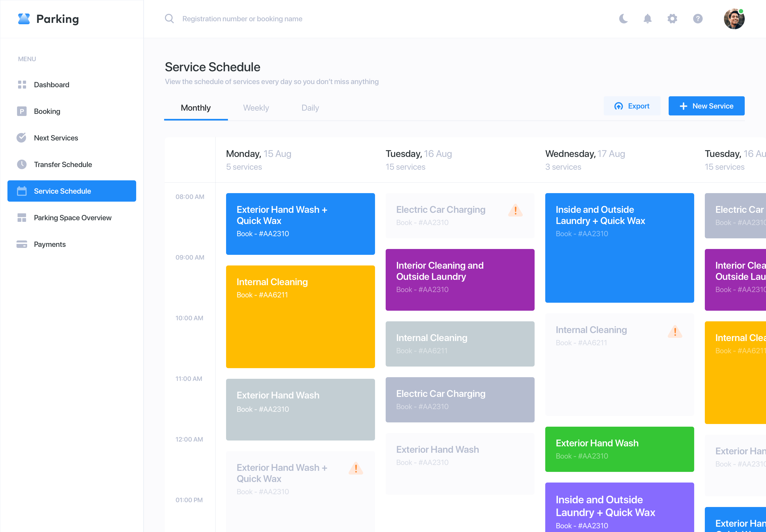The image size is (766, 532).
Task: Open the user profile avatar
Action: pos(734,19)
